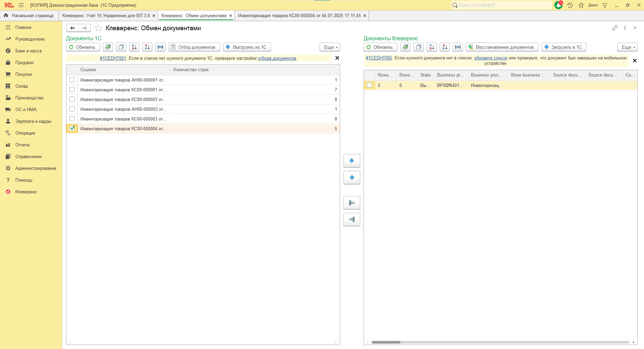Screen dimensions: 644x349
Task: Uncheck checkbox for Инвентаризация товаров КС00-000004
Action: [x=72, y=129]
